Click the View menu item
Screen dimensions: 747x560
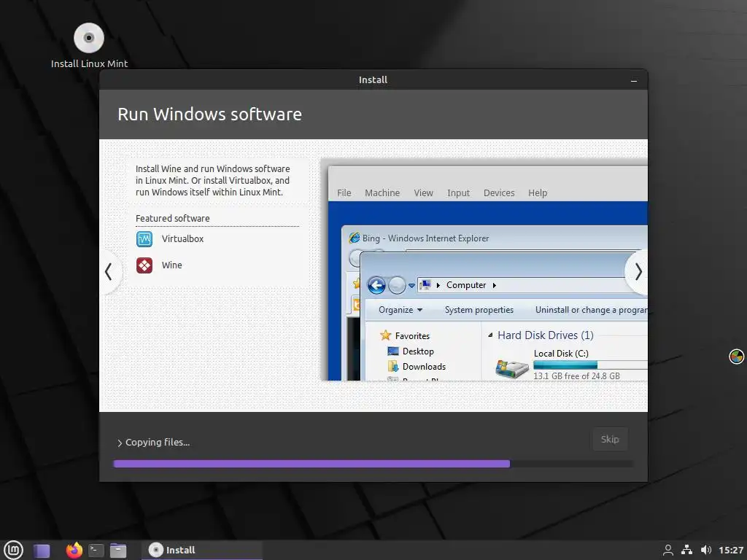[x=423, y=192]
